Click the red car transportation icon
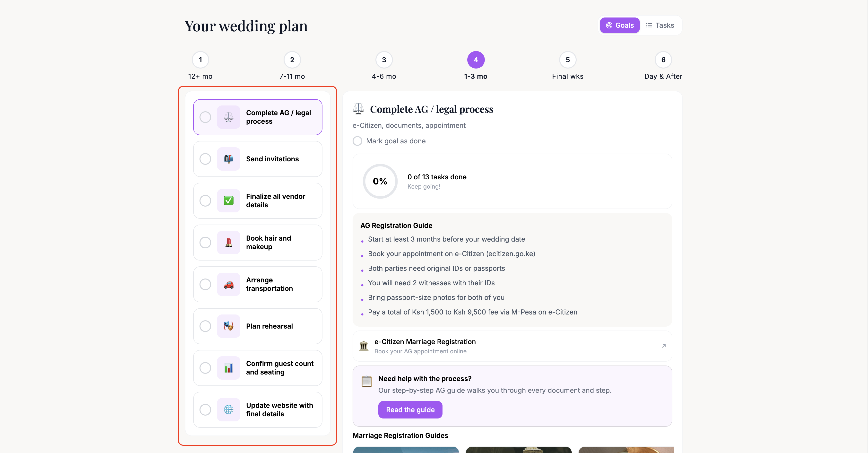This screenshot has height=453, width=868. (x=228, y=284)
